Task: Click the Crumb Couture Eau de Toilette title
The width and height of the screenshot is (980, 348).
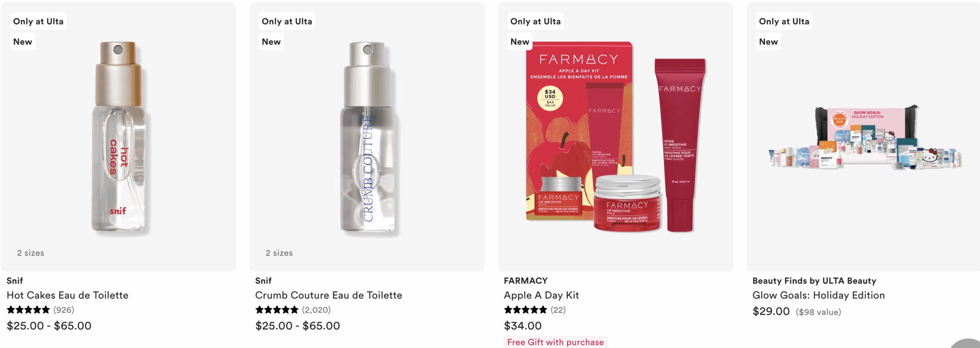Action: (328, 295)
